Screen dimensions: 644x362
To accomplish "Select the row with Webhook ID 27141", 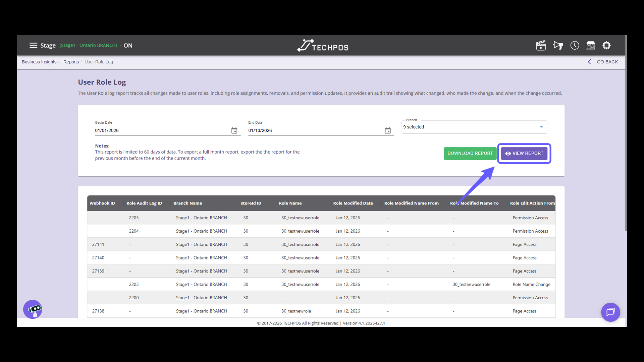I will [x=235, y=244].
